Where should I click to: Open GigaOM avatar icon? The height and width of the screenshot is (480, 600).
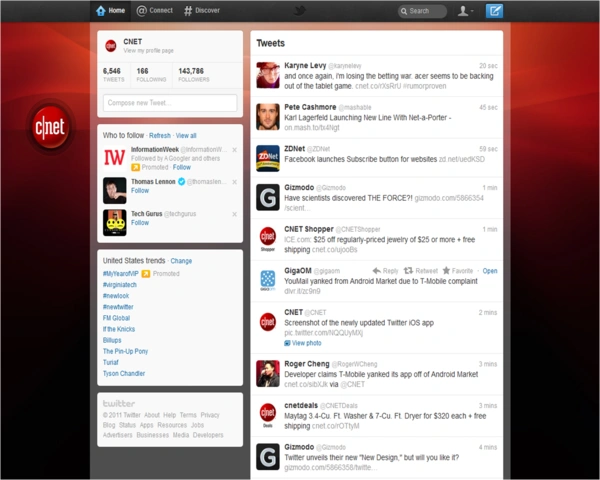click(x=267, y=280)
